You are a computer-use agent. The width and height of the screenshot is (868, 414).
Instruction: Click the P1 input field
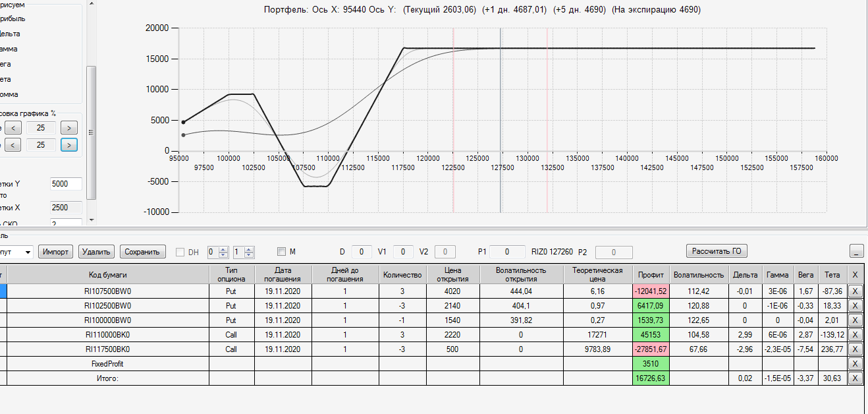(x=507, y=251)
